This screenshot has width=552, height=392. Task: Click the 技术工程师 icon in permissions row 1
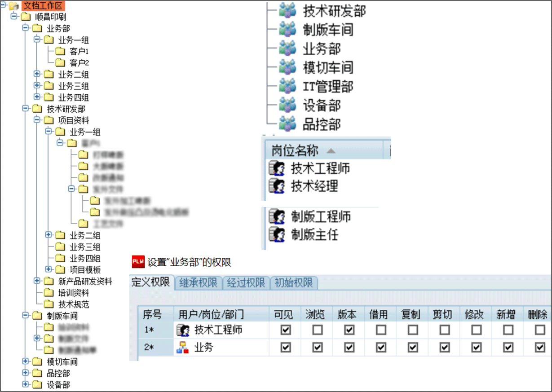[x=183, y=330]
